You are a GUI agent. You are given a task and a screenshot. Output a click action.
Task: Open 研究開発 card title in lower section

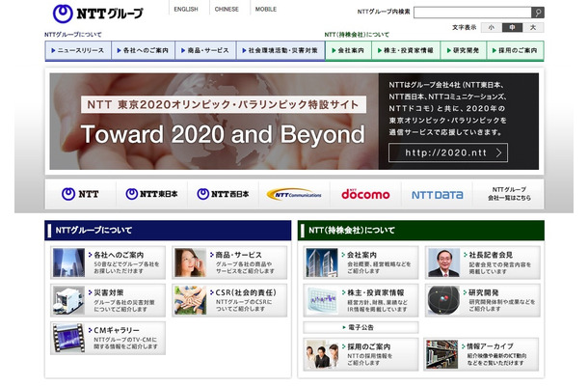click(x=484, y=292)
